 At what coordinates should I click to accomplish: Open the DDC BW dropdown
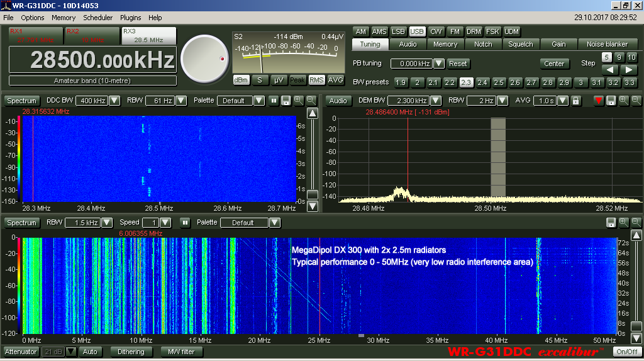click(x=114, y=101)
